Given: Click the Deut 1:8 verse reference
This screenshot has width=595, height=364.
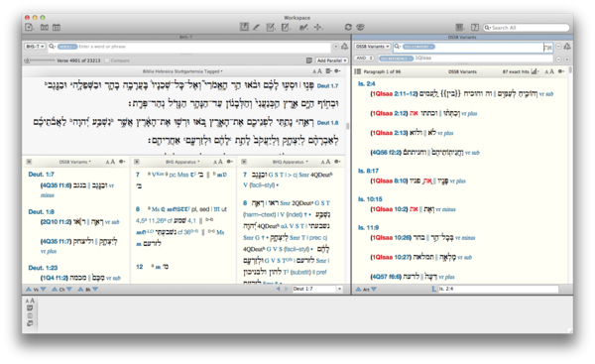Looking at the screenshot, I should (x=327, y=123).
